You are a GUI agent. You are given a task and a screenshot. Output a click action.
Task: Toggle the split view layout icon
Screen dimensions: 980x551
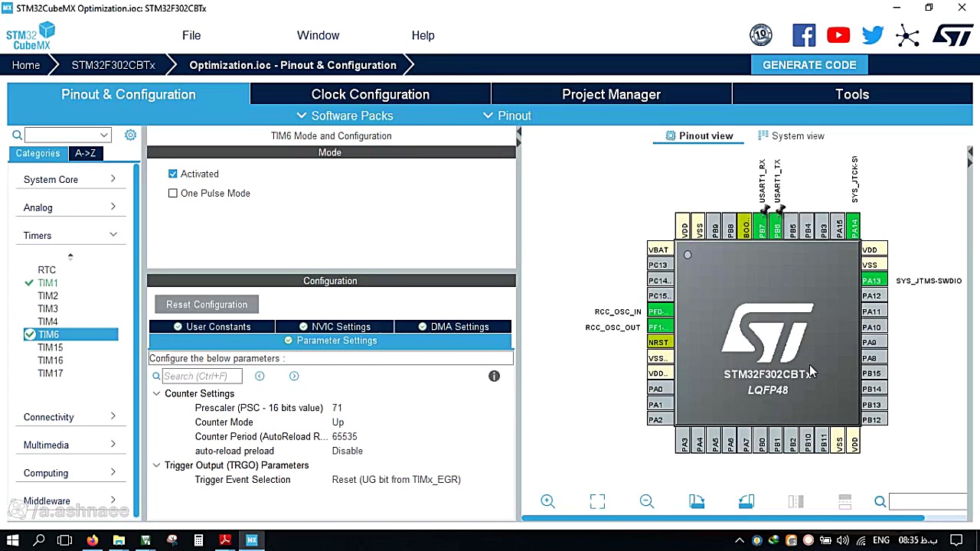pyautogui.click(x=796, y=501)
